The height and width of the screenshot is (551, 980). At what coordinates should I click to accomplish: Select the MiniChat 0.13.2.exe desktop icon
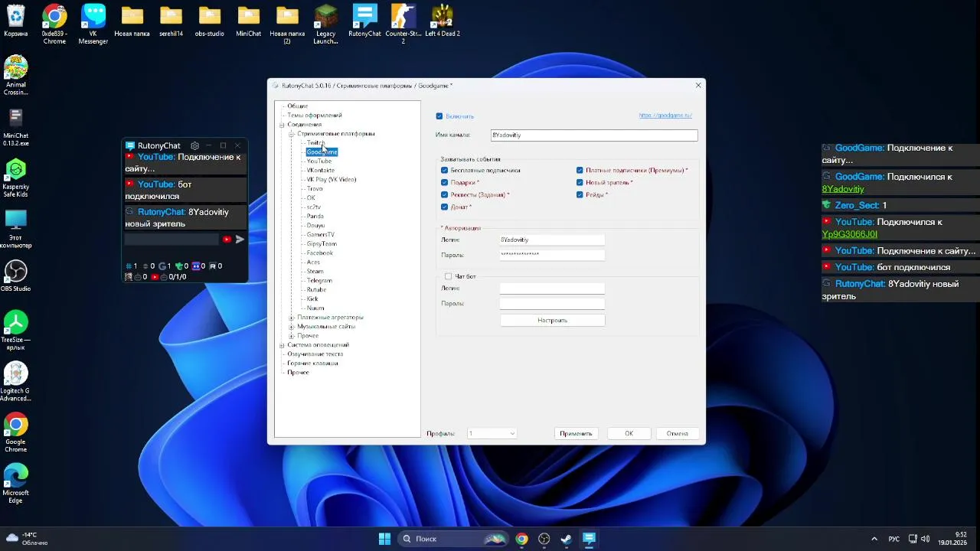(16, 126)
